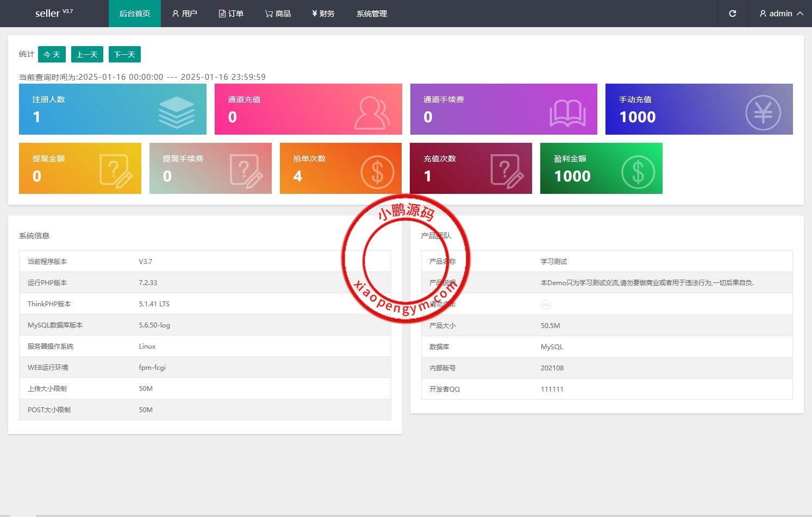Screen dimensions: 812x517
Task: Click the small round icon beside 请勿点击
Action: click(x=545, y=305)
